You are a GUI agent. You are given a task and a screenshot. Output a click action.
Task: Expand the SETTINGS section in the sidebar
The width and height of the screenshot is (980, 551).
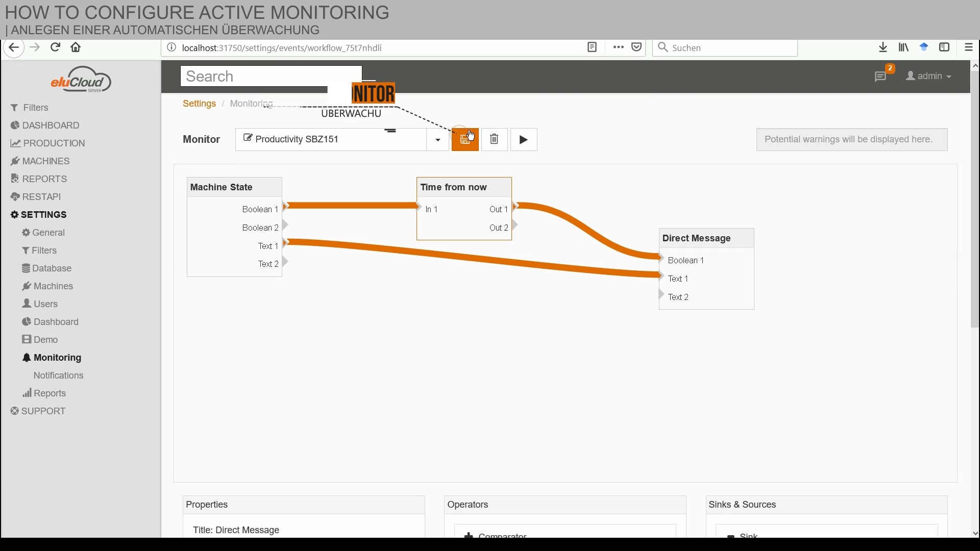coord(44,214)
